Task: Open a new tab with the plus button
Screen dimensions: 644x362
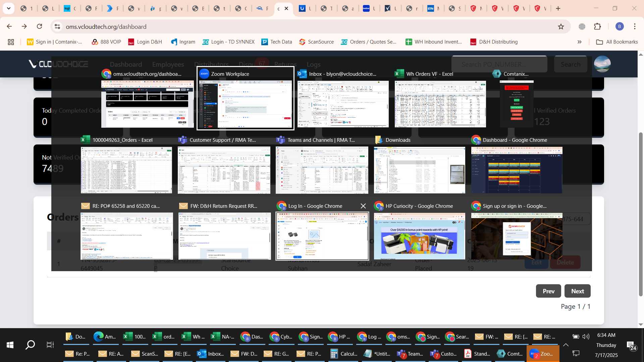Action: click(558, 8)
